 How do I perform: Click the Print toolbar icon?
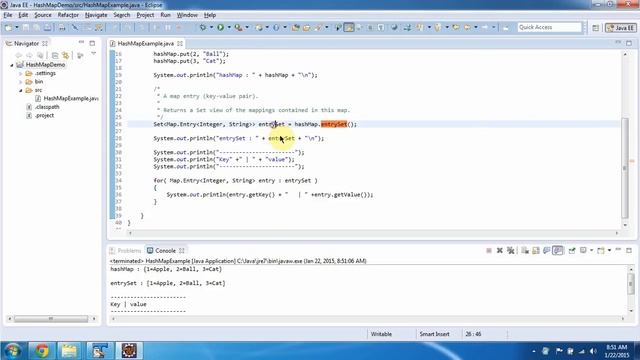click(62, 27)
